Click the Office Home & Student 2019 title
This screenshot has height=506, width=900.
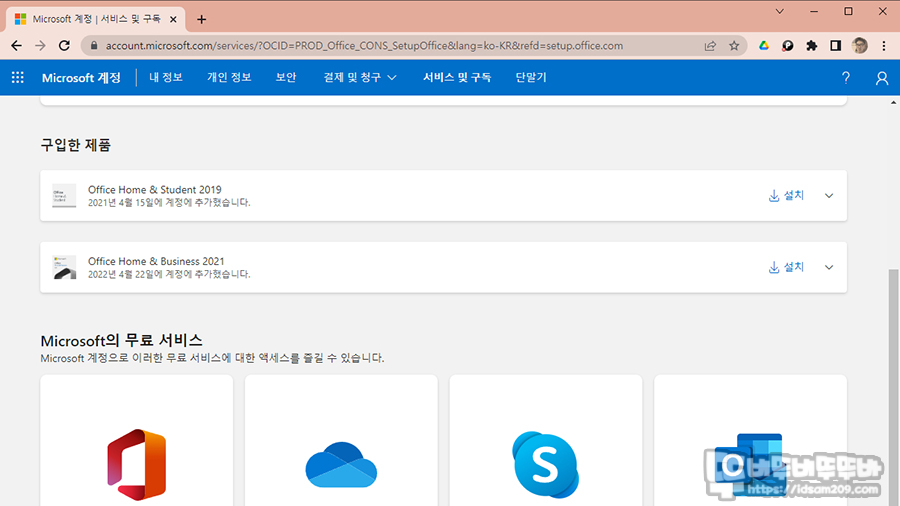[154, 189]
